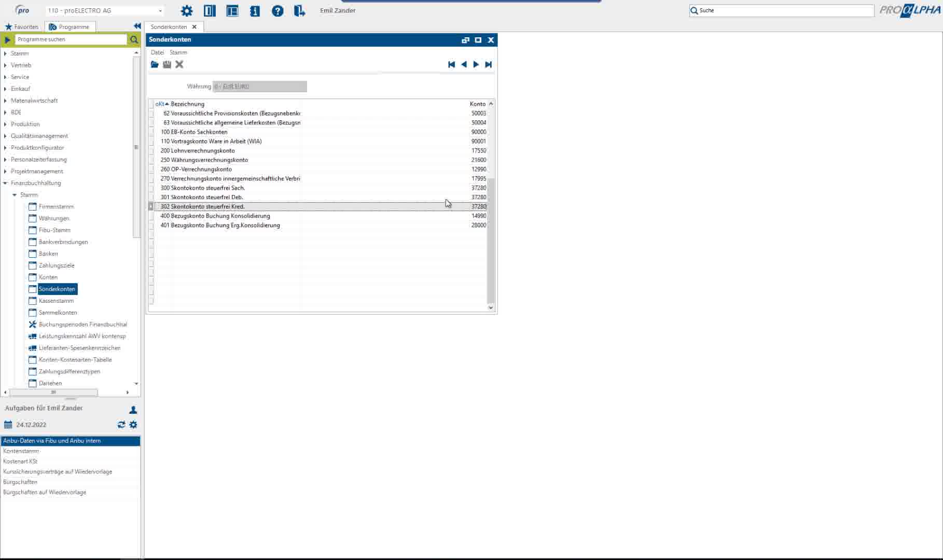Click the Währung field 0 - EUR EURO
The height and width of the screenshot is (560, 943).
pos(259,87)
